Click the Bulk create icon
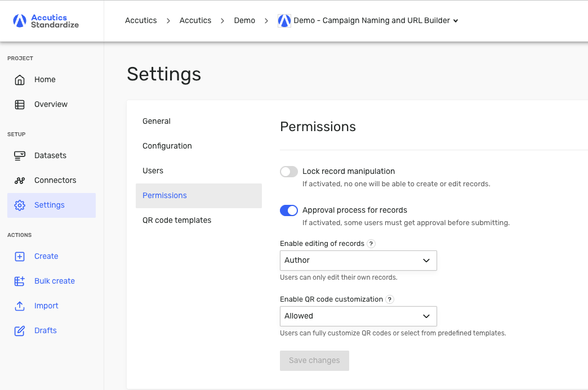 20,281
